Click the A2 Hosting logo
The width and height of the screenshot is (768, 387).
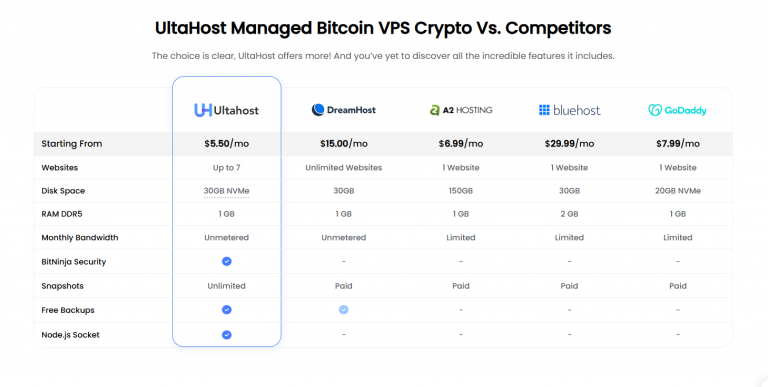[461, 110]
